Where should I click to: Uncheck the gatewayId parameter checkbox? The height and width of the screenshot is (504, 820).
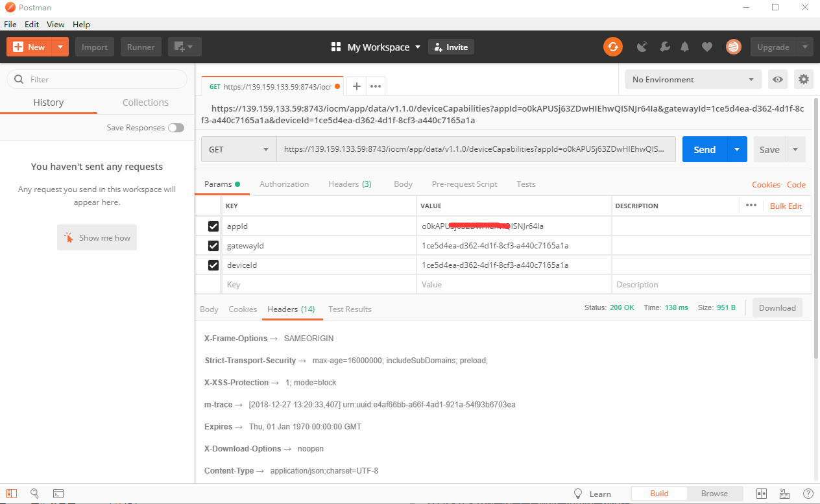point(213,246)
